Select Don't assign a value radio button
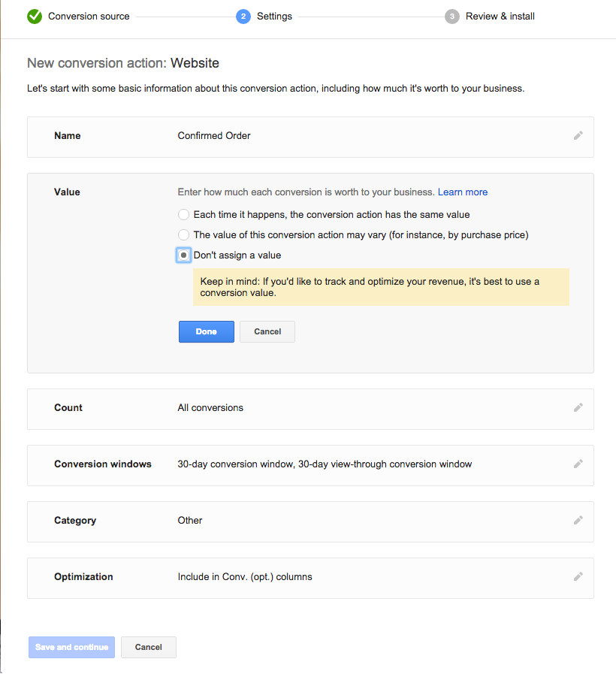Viewport: 616px width, 674px height. click(x=183, y=255)
